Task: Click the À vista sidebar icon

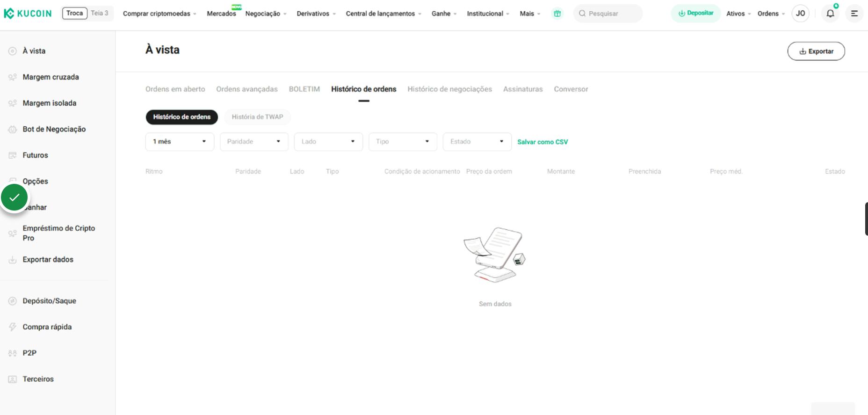Action: (13, 51)
